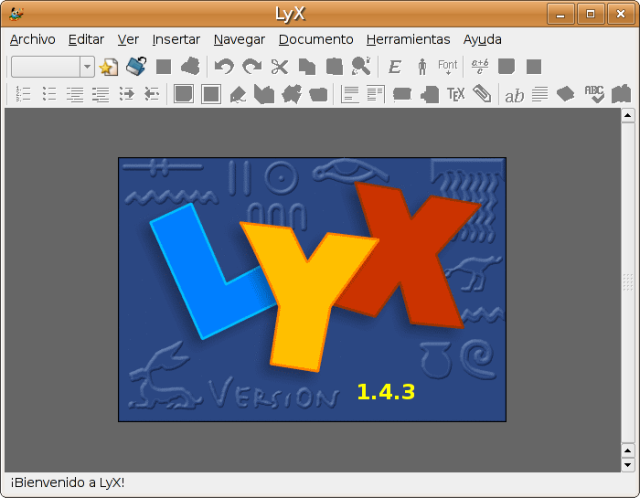This screenshot has height=498, width=640.
Task: Open the Herramientas menu
Action: 408,40
